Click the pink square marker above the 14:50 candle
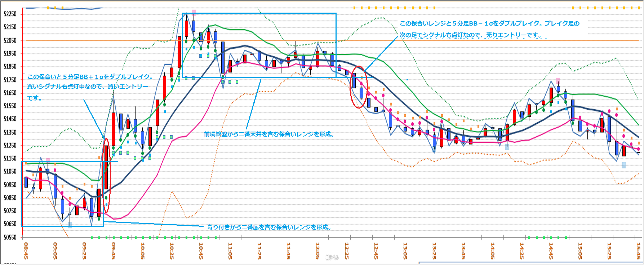The image size is (644, 265). click(x=558, y=80)
